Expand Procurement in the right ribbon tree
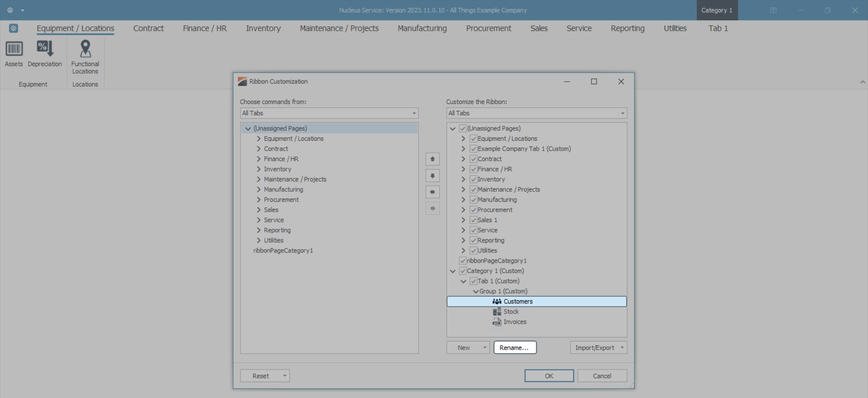The width and height of the screenshot is (868, 398). pos(463,210)
